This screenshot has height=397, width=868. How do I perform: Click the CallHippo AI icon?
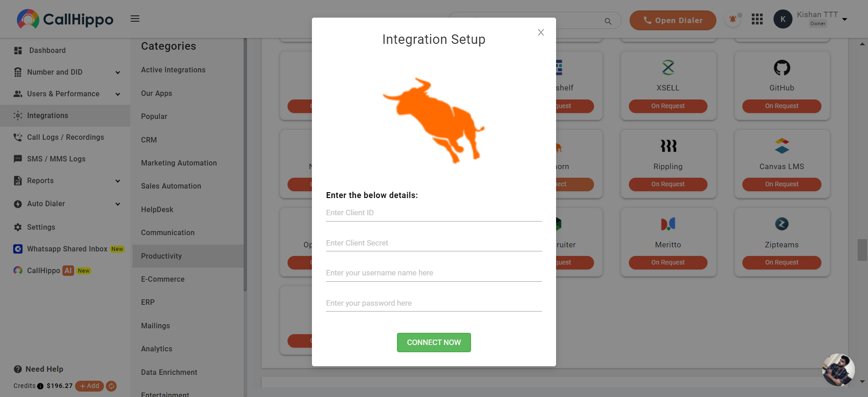(18, 271)
